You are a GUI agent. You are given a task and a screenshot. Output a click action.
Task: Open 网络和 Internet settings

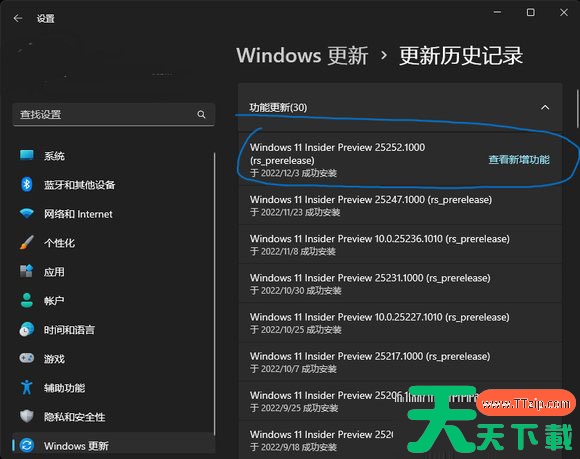click(114, 214)
